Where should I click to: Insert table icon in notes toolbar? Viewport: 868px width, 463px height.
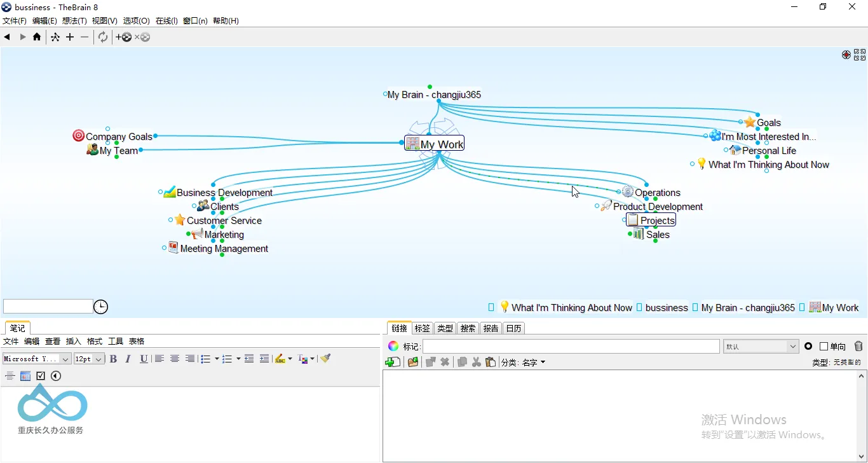tap(25, 376)
